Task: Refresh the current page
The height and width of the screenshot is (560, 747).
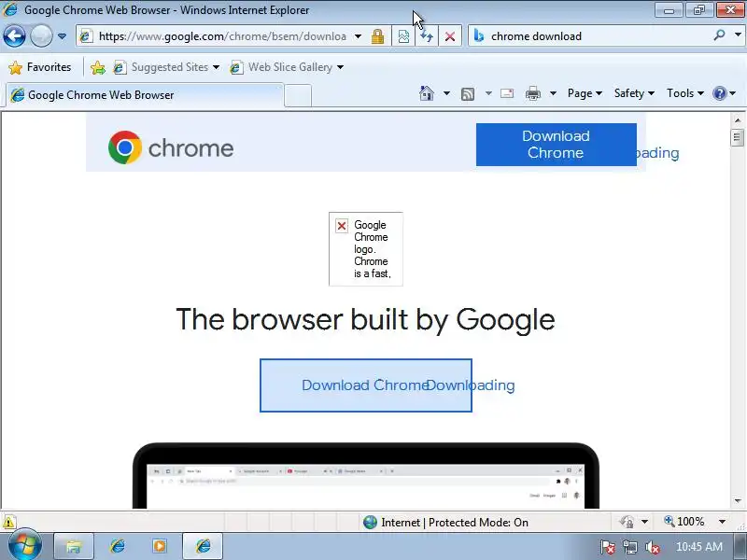Action: (427, 36)
